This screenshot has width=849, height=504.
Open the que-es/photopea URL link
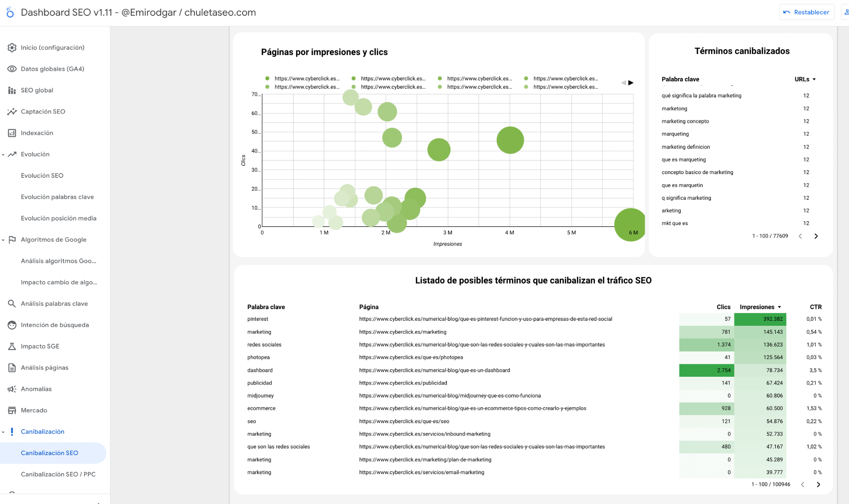click(x=411, y=357)
